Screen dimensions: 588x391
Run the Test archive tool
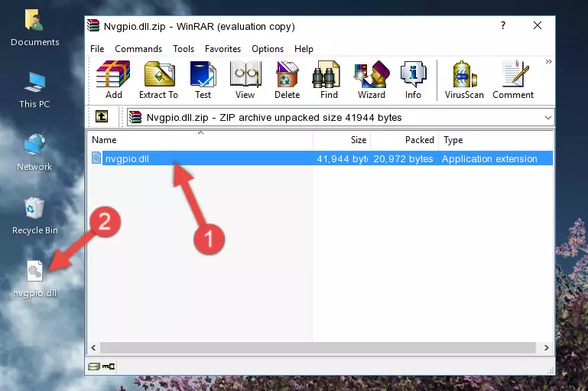(x=203, y=80)
